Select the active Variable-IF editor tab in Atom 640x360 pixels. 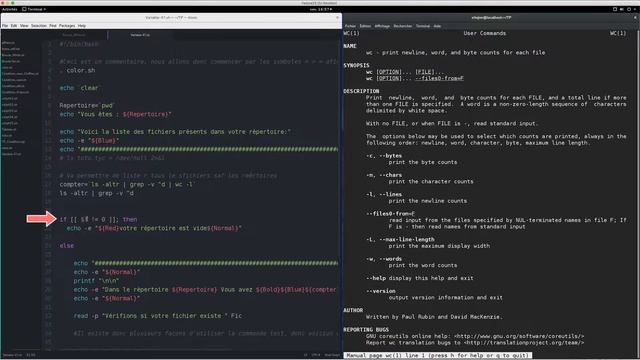pyautogui.click(x=140, y=35)
